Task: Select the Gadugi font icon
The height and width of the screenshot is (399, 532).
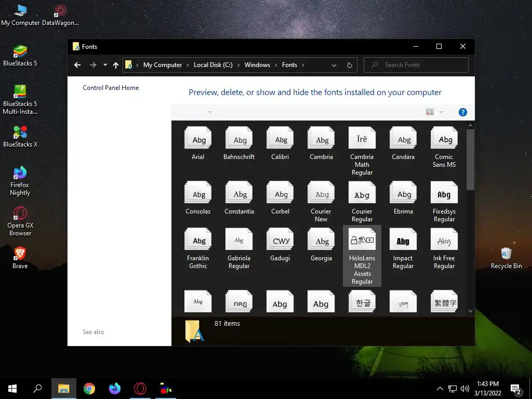Action: [x=280, y=239]
